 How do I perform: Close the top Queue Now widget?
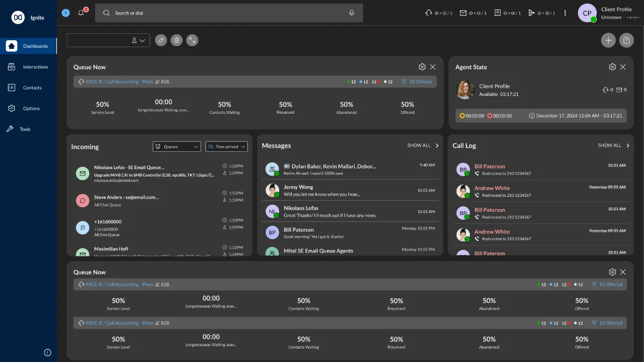coord(433,67)
